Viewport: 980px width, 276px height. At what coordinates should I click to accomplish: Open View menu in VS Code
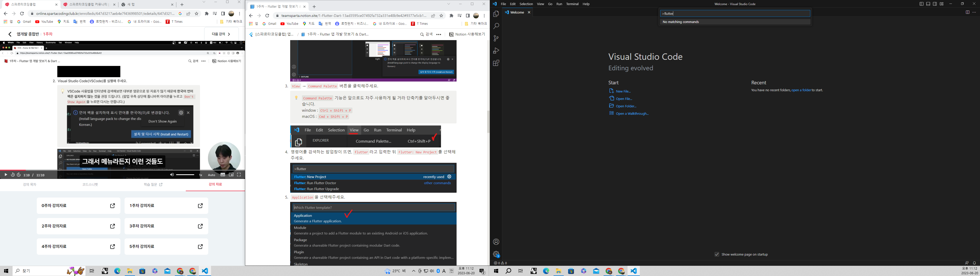coord(540,4)
